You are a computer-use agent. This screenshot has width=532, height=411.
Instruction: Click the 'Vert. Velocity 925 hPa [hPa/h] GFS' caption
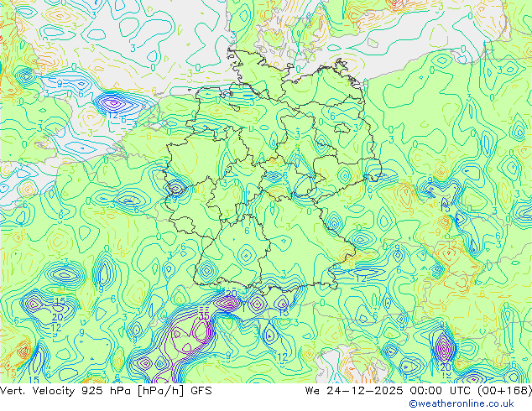point(106,391)
